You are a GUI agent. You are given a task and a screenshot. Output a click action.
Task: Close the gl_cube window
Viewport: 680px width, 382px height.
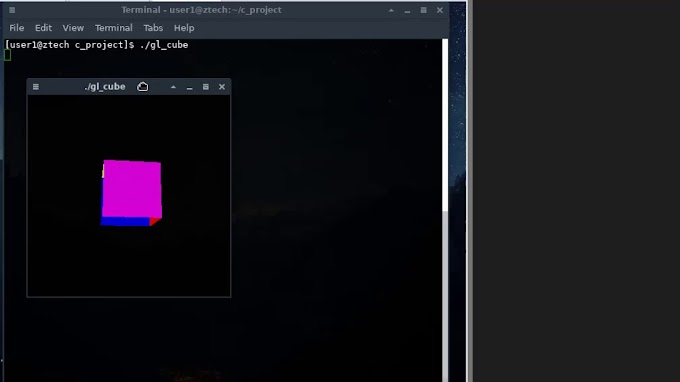coord(222,87)
